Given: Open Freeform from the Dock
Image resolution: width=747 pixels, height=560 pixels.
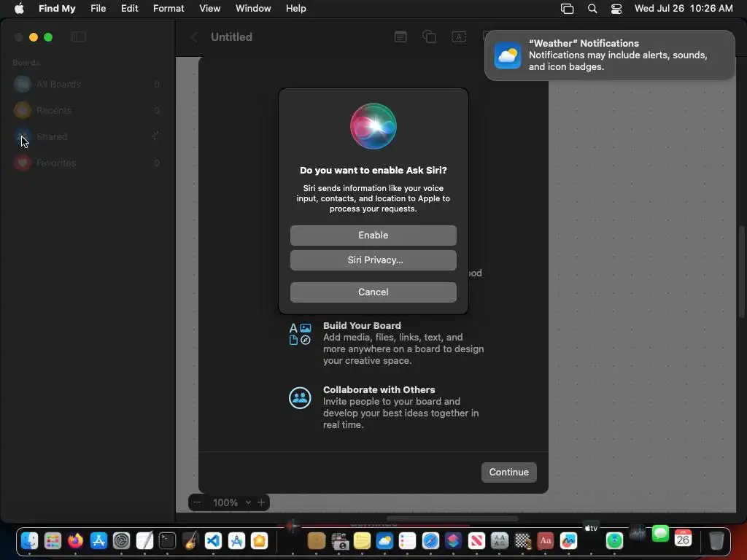Looking at the screenshot, I should pos(568,540).
